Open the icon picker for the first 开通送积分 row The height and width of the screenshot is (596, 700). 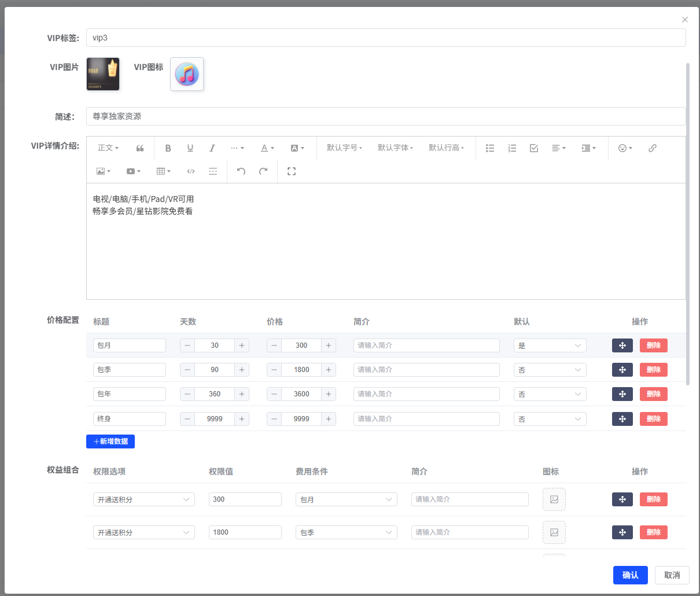pyautogui.click(x=554, y=499)
